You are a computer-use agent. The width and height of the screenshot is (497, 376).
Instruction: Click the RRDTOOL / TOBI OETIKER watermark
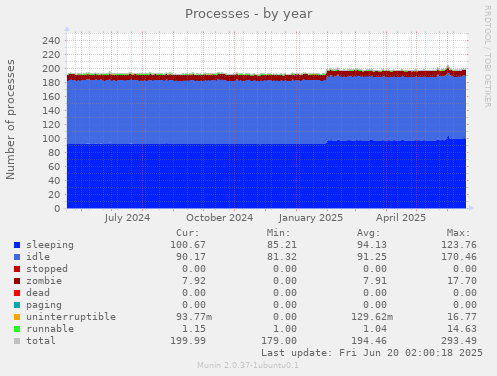[x=488, y=56]
